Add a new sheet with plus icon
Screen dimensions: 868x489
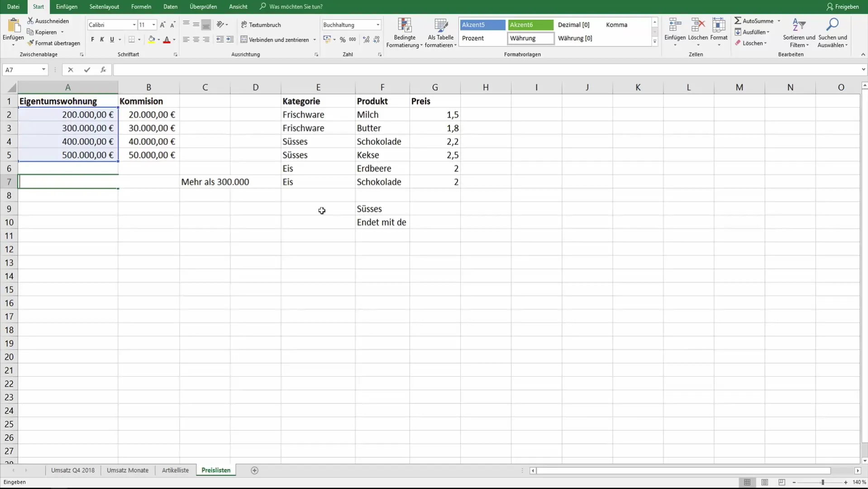(254, 470)
